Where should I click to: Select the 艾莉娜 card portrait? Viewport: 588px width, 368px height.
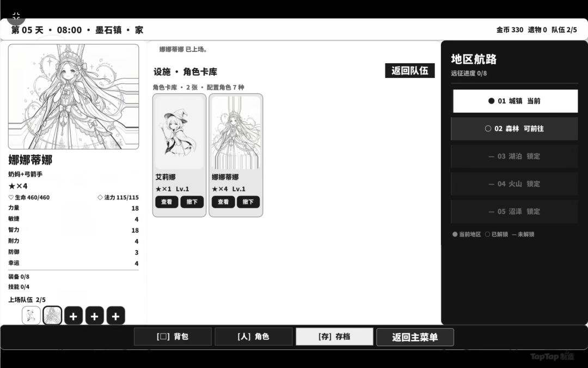coord(179,133)
